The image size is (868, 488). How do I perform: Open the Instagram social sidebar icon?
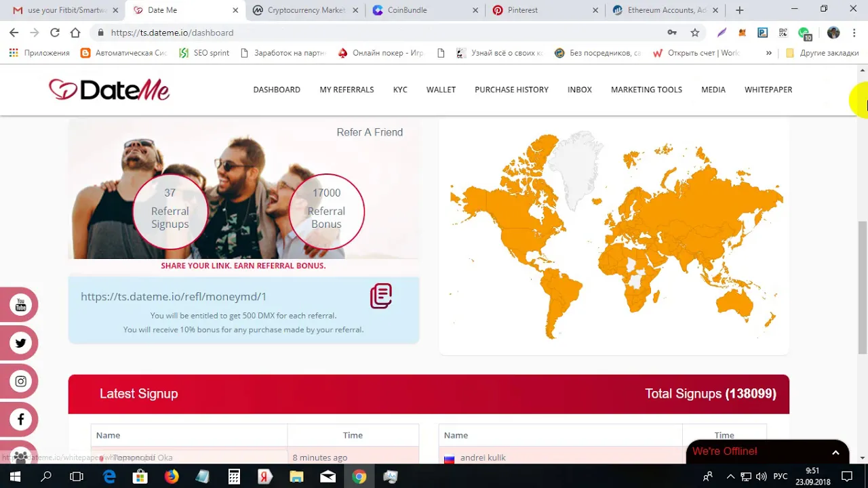pyautogui.click(x=20, y=381)
